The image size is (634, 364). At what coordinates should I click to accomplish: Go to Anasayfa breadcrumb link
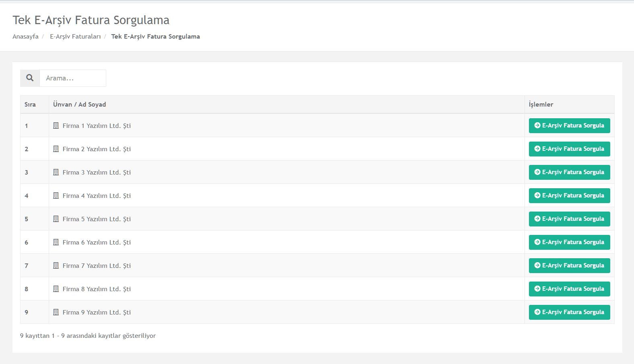click(x=25, y=37)
